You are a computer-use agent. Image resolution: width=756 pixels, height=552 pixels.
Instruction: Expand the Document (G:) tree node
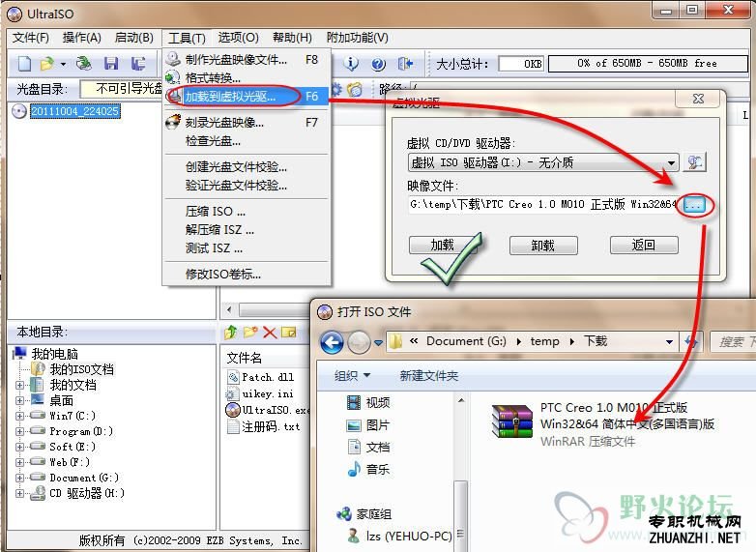pyautogui.click(x=19, y=478)
